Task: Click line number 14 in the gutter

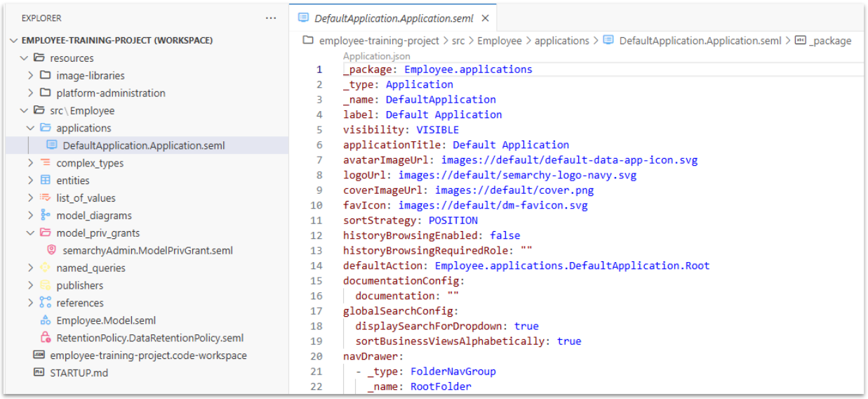Action: click(316, 266)
